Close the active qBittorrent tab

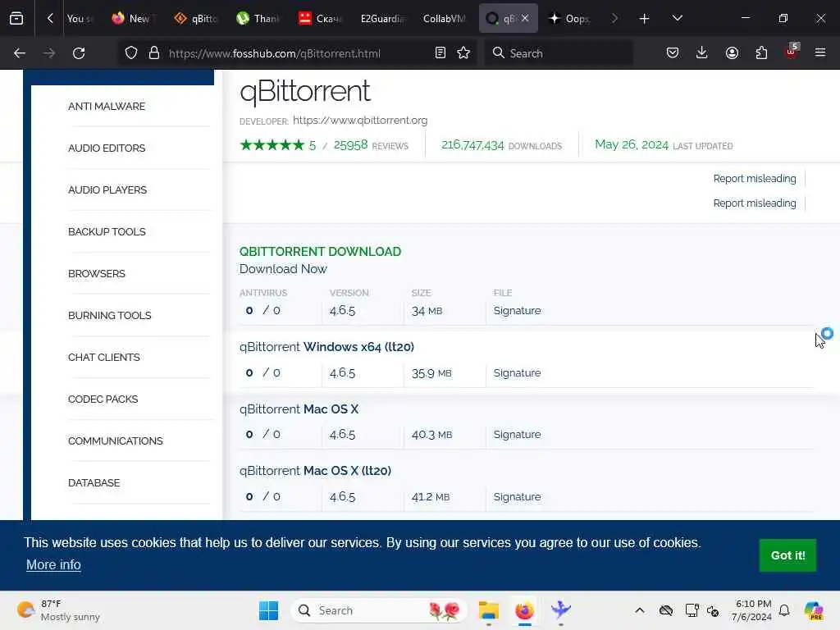click(x=525, y=18)
